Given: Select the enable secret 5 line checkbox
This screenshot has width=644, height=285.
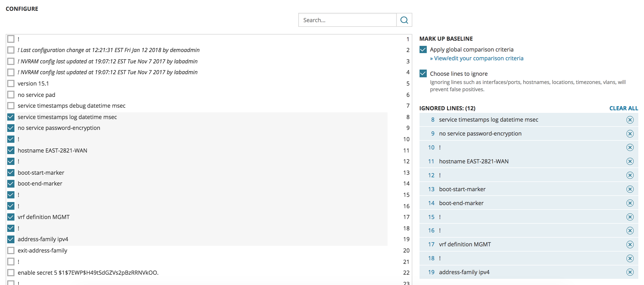Looking at the screenshot, I should 11,273.
